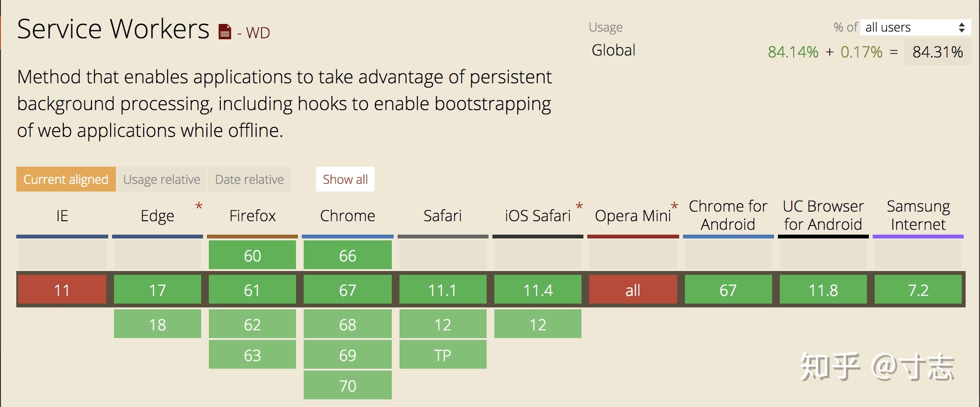The height and width of the screenshot is (407, 980).
Task: Open the spec document icon beside title
Action: pos(225,32)
